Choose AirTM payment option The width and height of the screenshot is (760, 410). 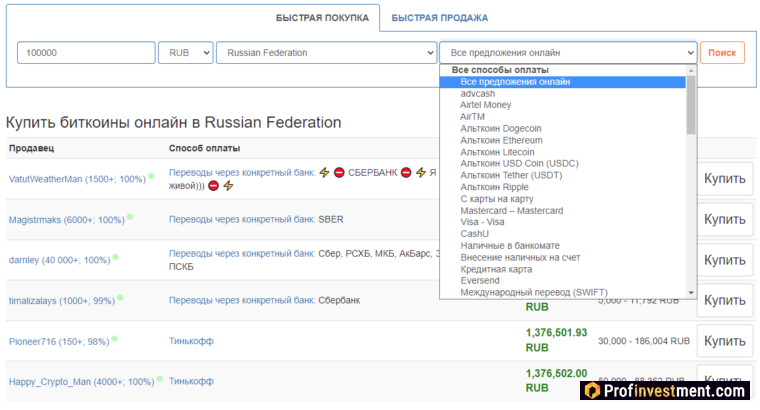click(x=472, y=116)
